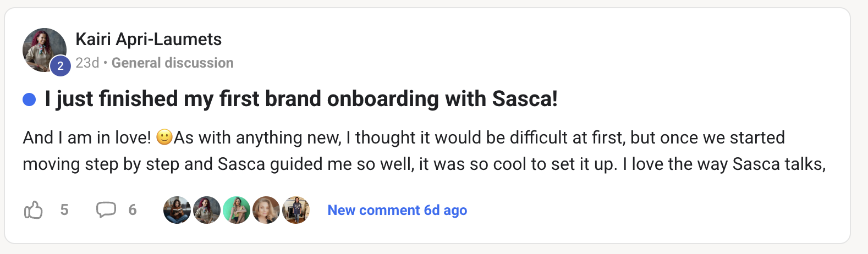Click the like count number 5
868x254 pixels.
point(64,210)
